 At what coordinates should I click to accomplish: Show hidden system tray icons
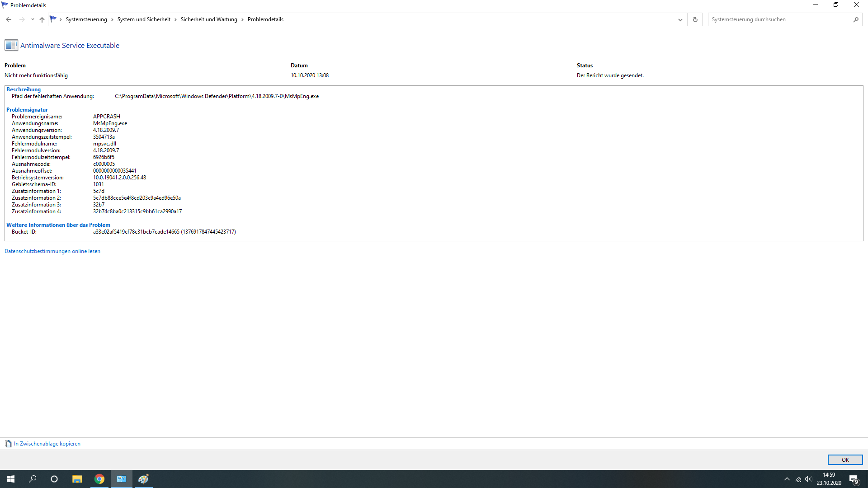(x=787, y=479)
